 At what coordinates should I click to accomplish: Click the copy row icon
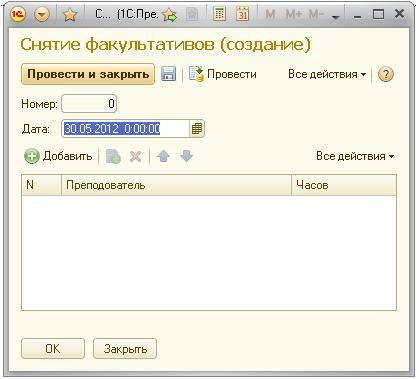[113, 156]
